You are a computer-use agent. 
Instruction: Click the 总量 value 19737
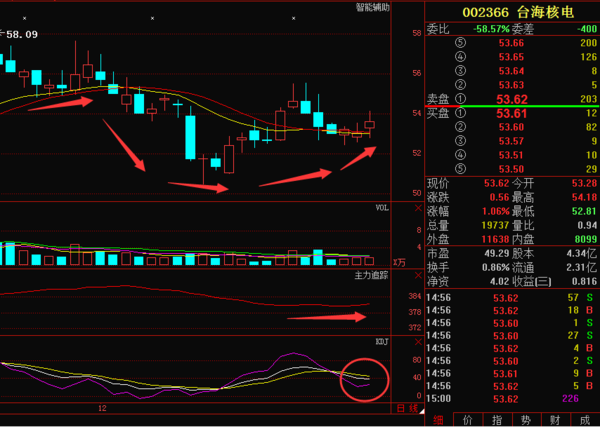pyautogui.click(x=496, y=225)
